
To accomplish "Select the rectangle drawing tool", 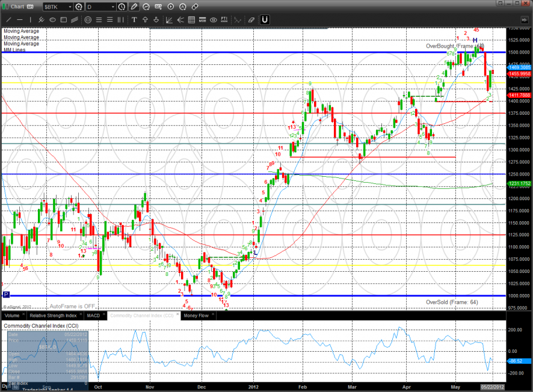I will point(64,19).
